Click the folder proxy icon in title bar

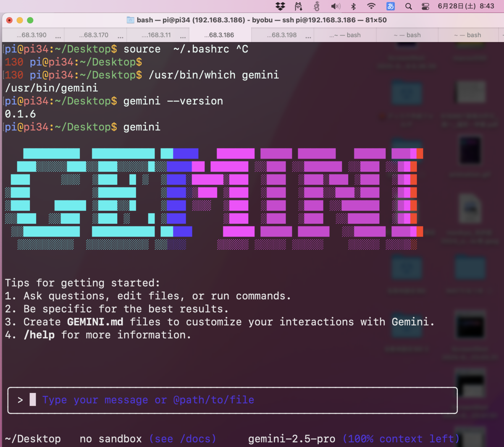coord(130,20)
